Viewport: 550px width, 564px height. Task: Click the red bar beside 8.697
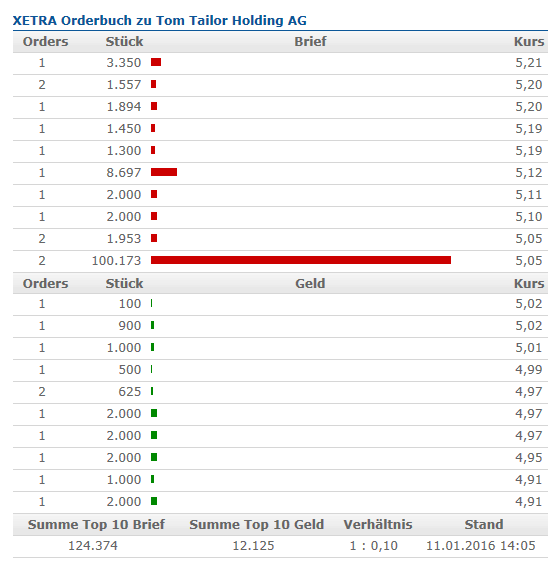[164, 172]
